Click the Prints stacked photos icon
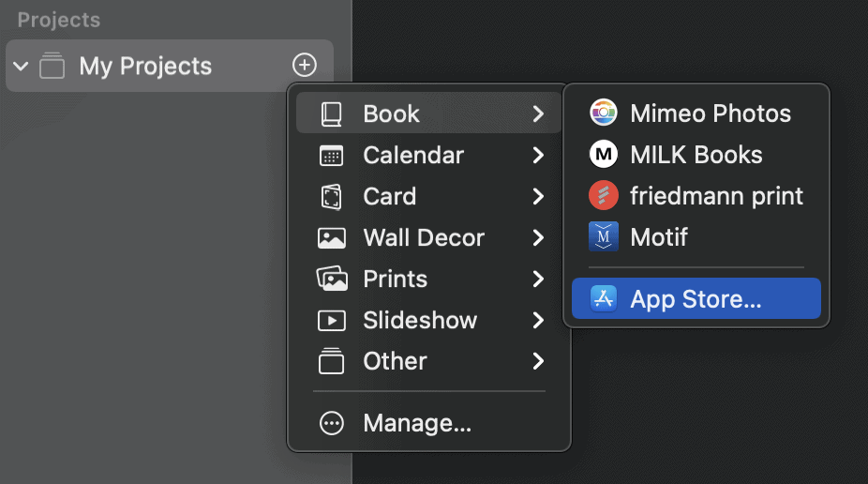This screenshot has height=484, width=868. [x=332, y=279]
